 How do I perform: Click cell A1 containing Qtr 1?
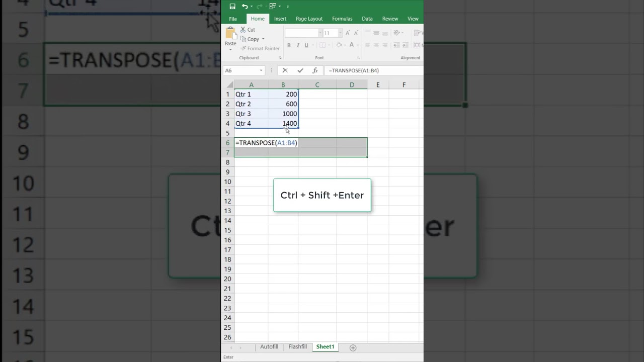pyautogui.click(x=251, y=94)
